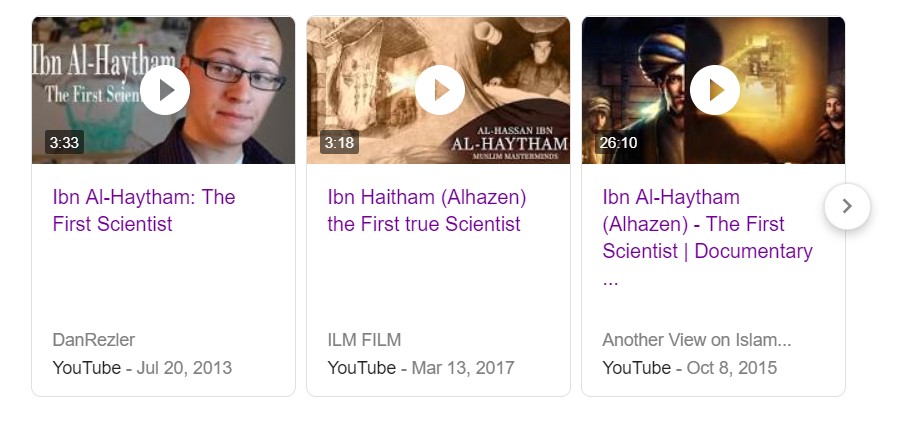
Task: Open 'Ibn Al-Haytham: The First Scientist' link
Action: pyautogui.click(x=144, y=210)
